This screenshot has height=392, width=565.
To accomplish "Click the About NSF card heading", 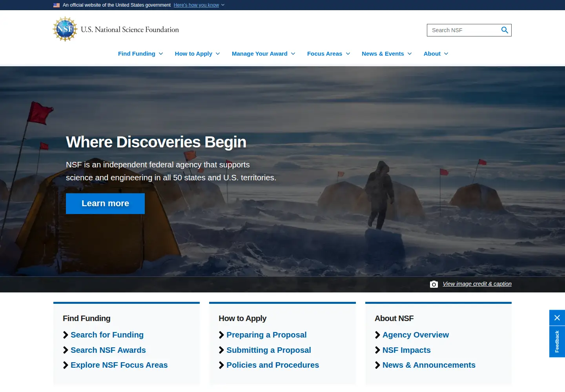I will tap(394, 318).
